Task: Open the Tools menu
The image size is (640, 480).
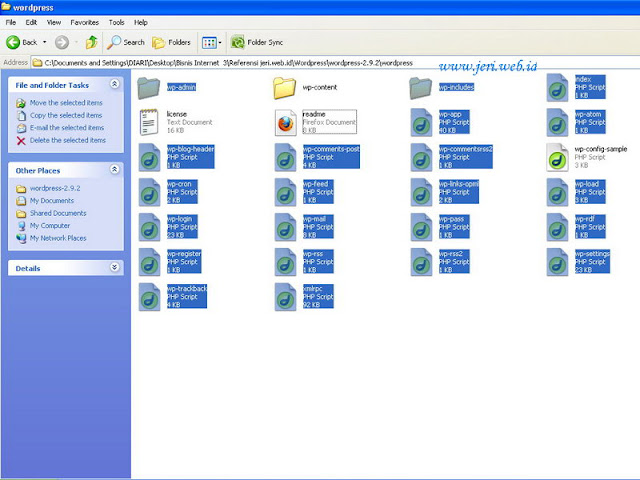Action: (116, 22)
